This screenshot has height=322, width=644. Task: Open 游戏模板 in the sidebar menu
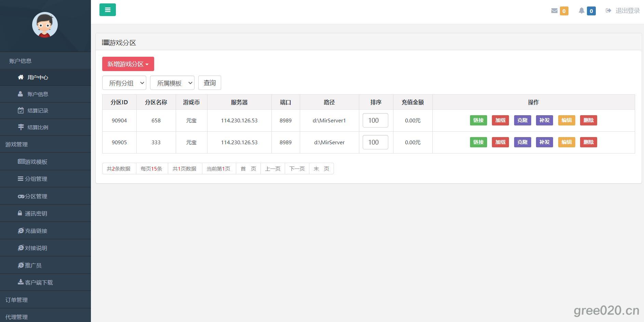point(36,162)
